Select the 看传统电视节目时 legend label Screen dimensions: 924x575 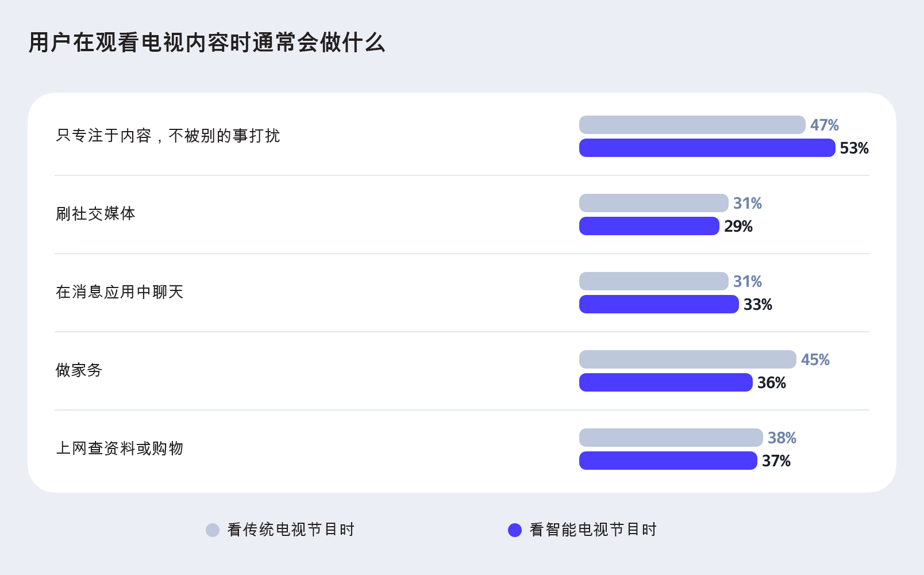coord(291,530)
